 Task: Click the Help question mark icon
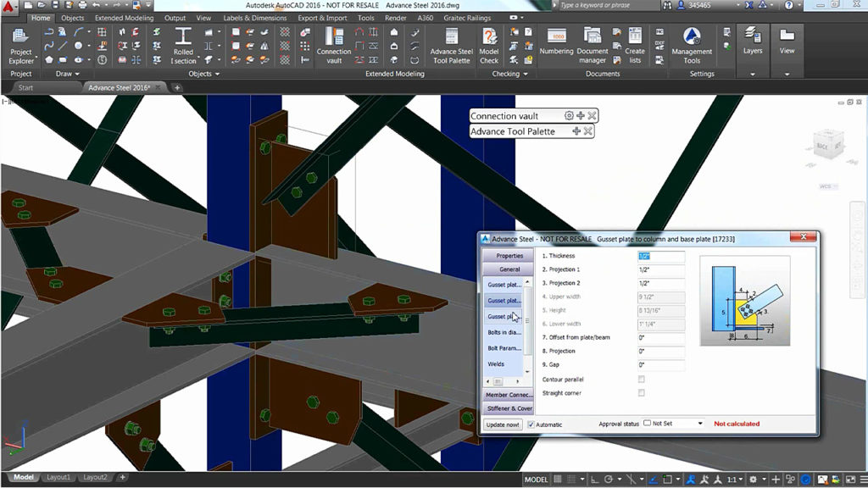click(x=788, y=5)
